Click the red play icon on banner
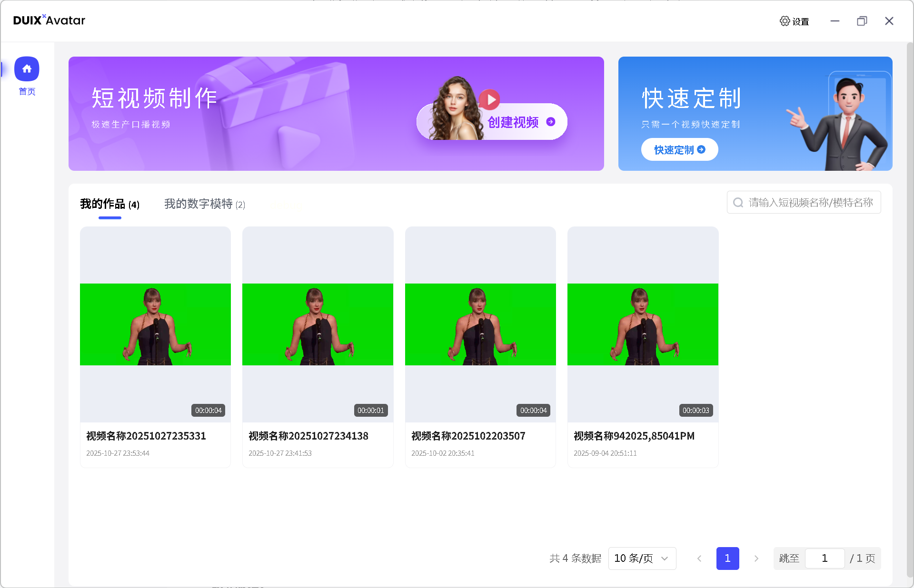Image resolution: width=914 pixels, height=588 pixels. (490, 99)
